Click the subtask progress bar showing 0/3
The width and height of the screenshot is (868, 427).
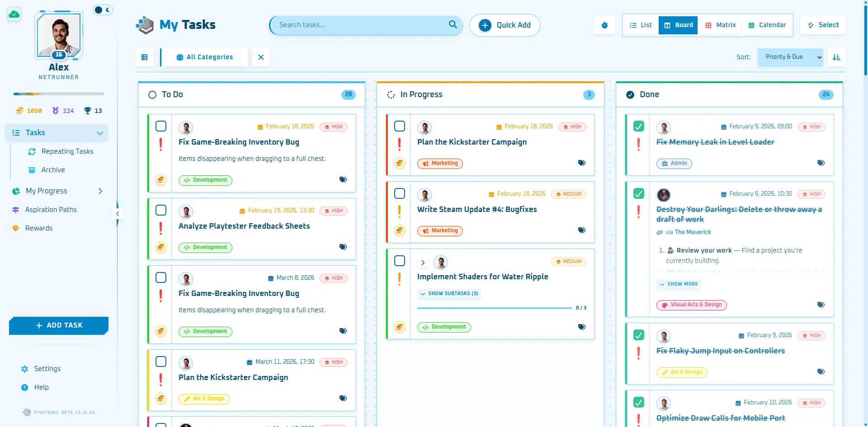(495, 308)
